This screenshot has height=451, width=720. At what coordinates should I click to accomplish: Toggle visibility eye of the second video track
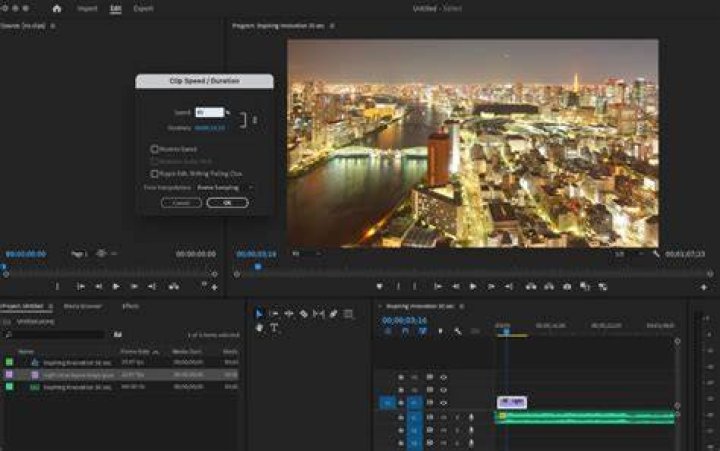click(444, 390)
